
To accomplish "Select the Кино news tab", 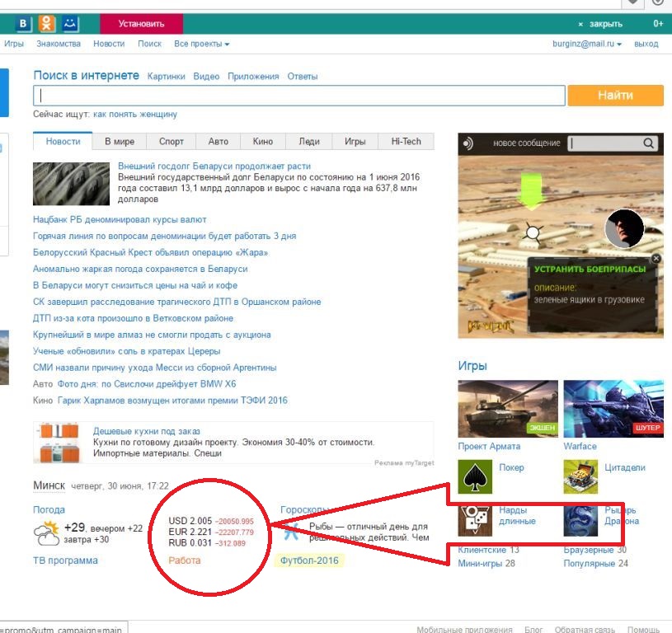I will (263, 141).
